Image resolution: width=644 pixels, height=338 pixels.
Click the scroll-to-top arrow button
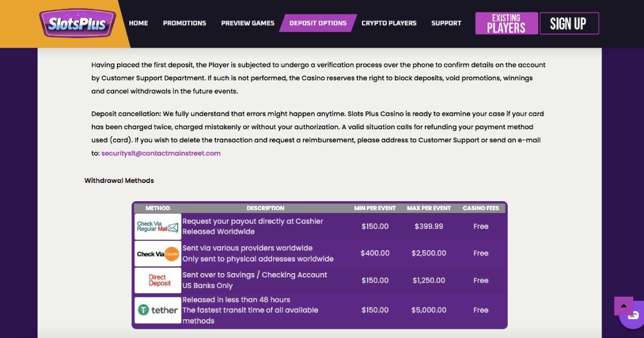pos(623,306)
